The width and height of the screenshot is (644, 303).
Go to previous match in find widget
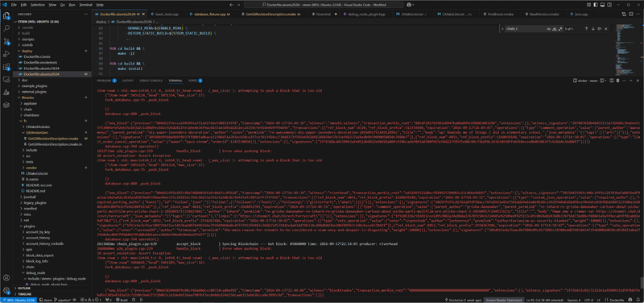[x=586, y=29]
